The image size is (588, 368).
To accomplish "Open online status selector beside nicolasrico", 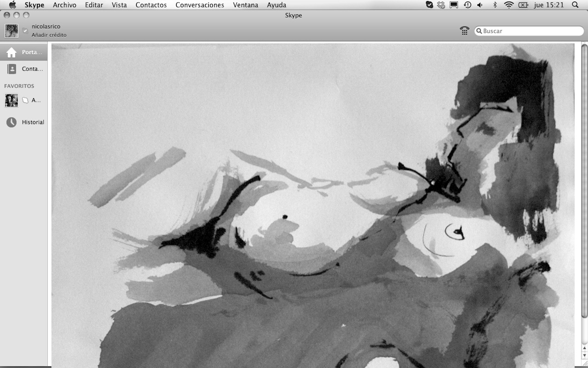I will point(25,31).
